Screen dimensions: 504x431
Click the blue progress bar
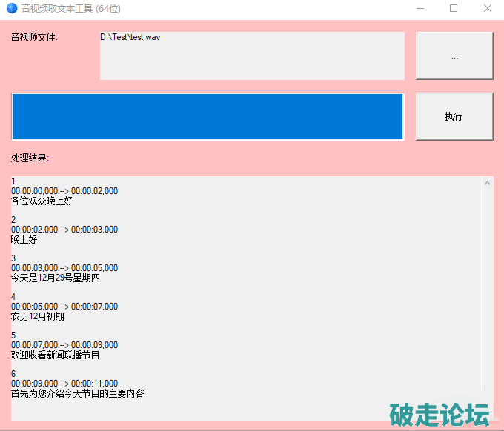tap(208, 116)
